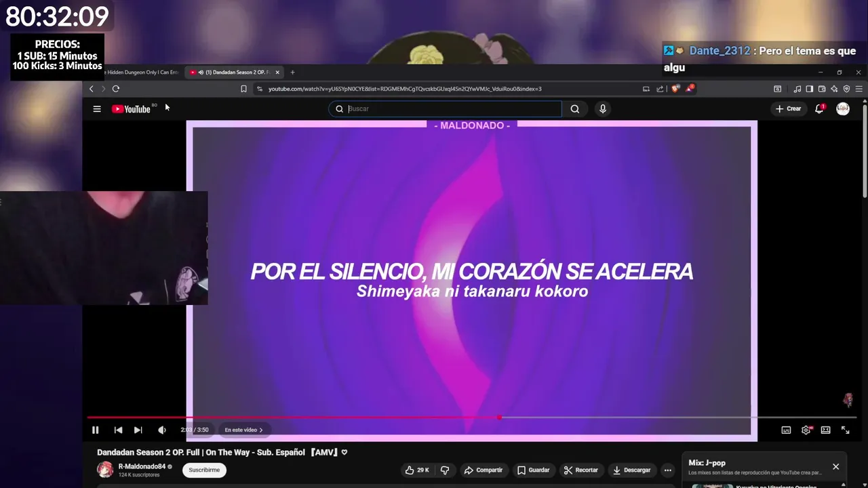868x488 pixels.
Task: Go forward in the browser
Action: pos(103,89)
